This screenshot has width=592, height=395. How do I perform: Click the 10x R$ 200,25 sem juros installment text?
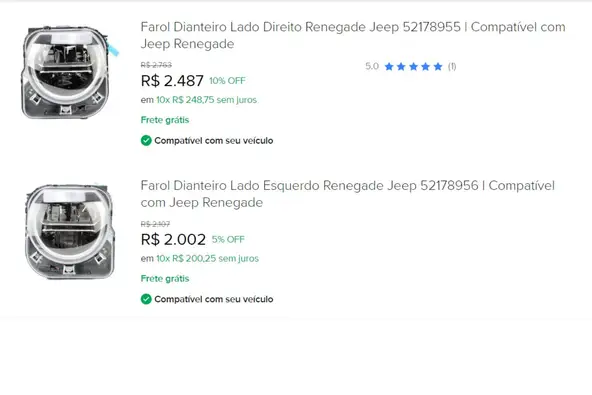208,259
